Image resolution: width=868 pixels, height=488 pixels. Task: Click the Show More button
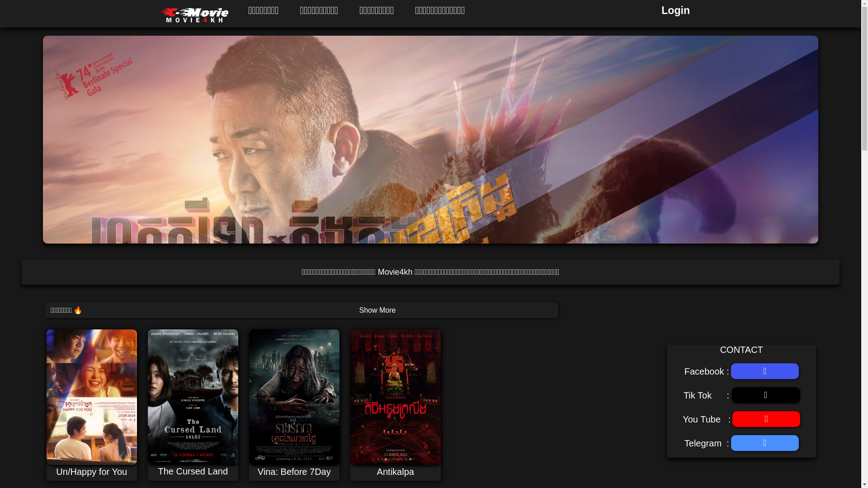(x=377, y=310)
